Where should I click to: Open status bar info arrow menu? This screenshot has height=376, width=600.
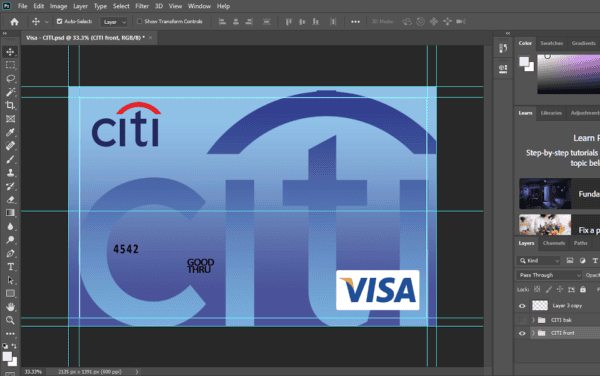click(x=137, y=371)
